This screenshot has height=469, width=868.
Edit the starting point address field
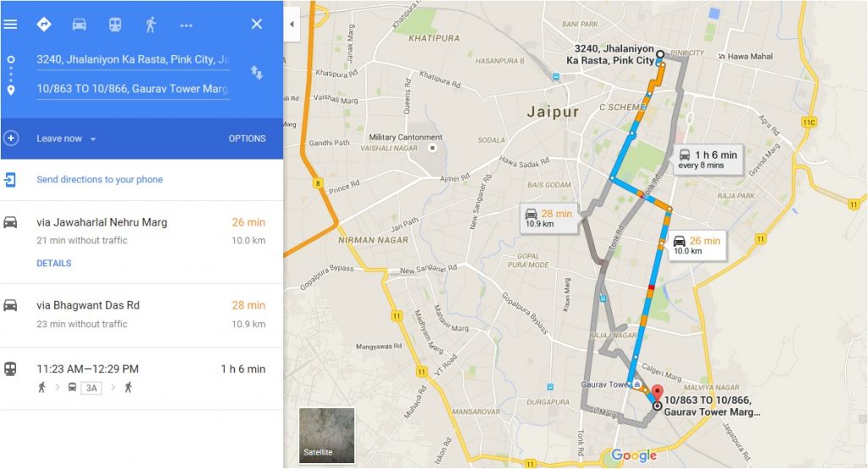click(133, 60)
